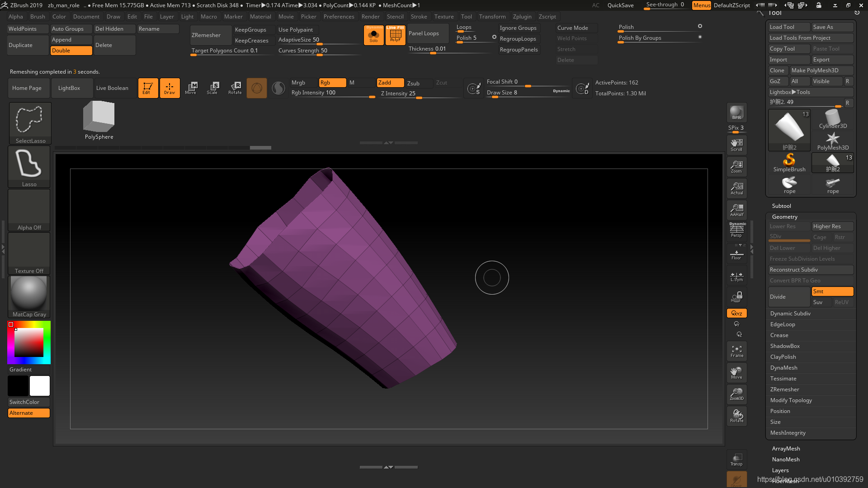
Task: Toggle Polish by Groups option
Action: pyautogui.click(x=700, y=37)
